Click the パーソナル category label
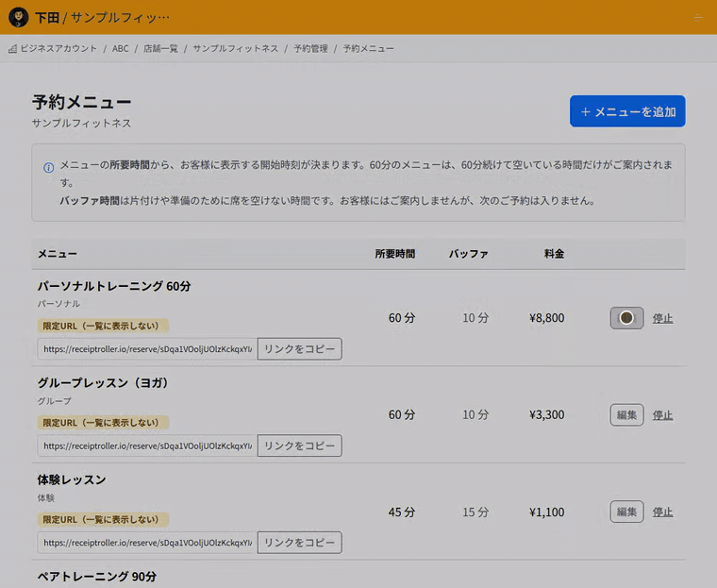 point(58,304)
